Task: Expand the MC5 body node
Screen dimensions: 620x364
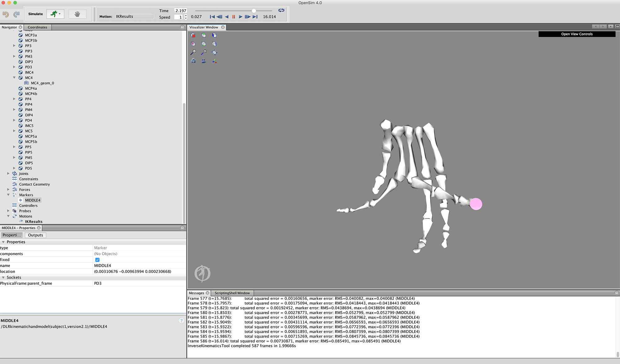Action: [14, 131]
